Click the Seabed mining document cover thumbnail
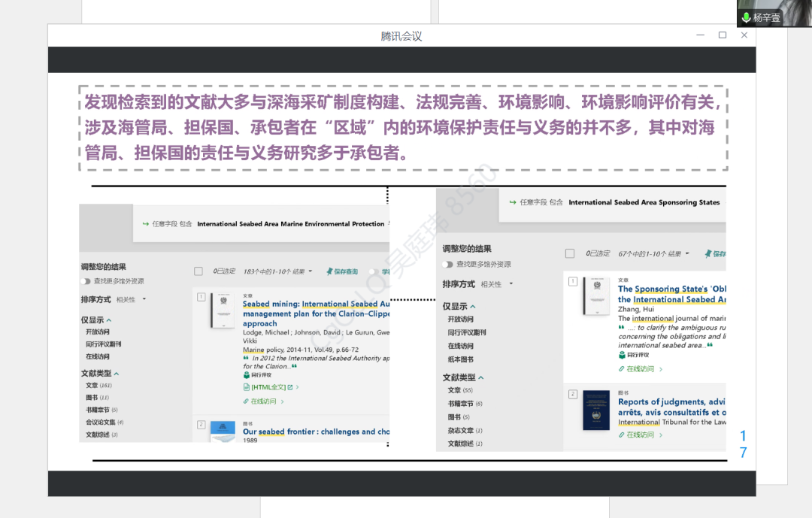Image resolution: width=812 pixels, height=518 pixels. click(x=223, y=310)
